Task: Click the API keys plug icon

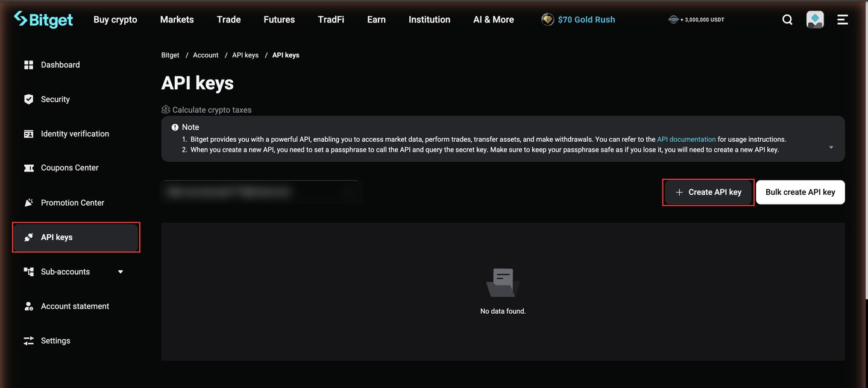Action: (28, 237)
